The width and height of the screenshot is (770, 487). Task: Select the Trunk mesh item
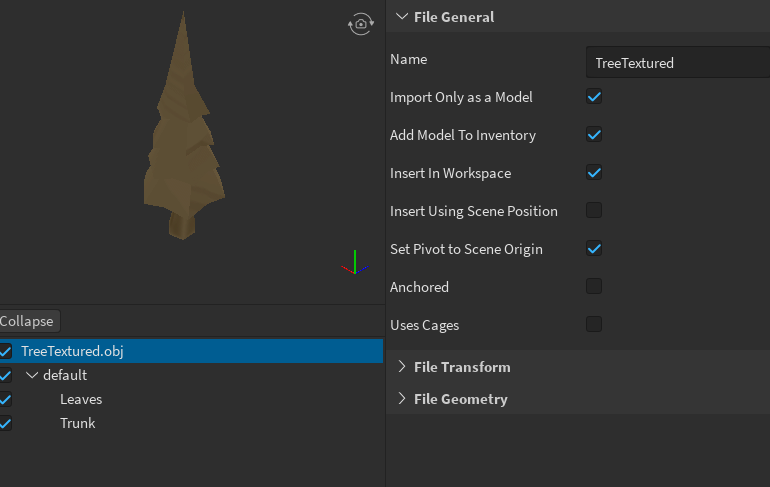pos(78,423)
